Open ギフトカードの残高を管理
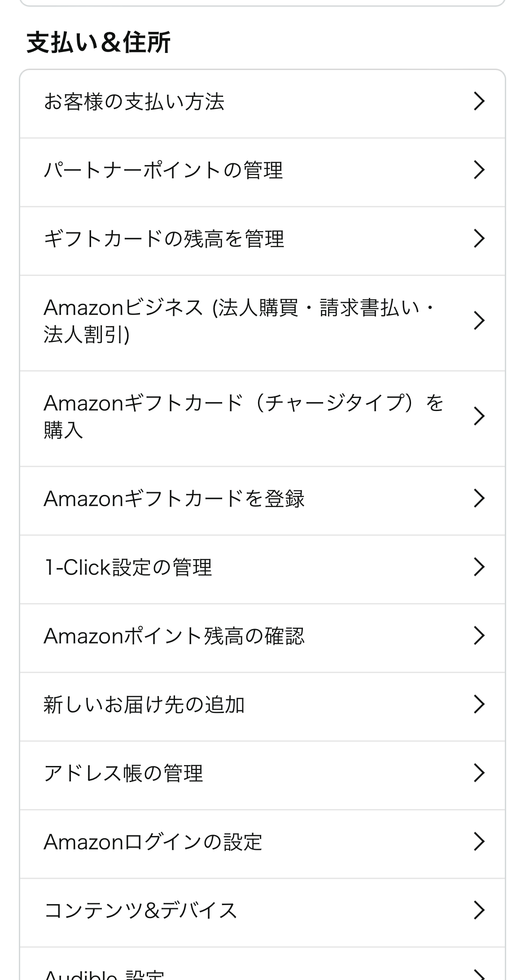The height and width of the screenshot is (980, 525). point(164,239)
